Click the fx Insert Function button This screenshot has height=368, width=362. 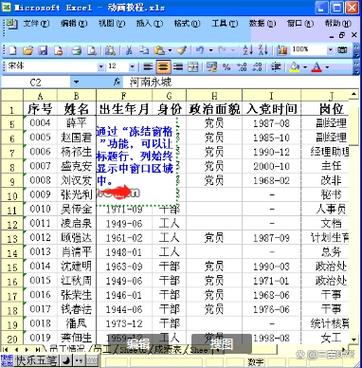click(116, 82)
